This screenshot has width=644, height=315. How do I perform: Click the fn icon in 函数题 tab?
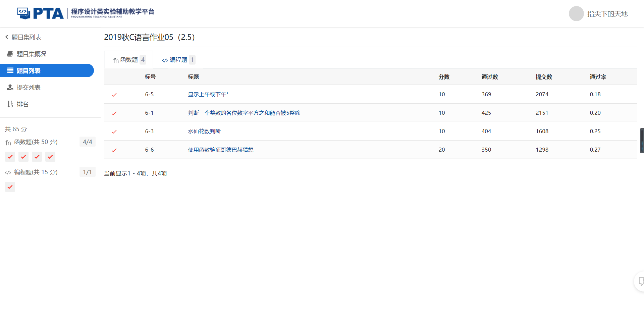tap(116, 60)
